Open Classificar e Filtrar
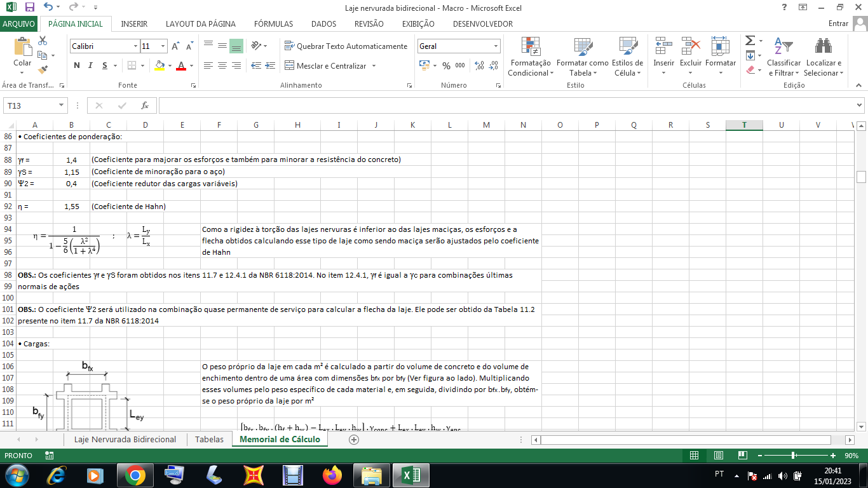The height and width of the screenshot is (488, 868). [784, 57]
